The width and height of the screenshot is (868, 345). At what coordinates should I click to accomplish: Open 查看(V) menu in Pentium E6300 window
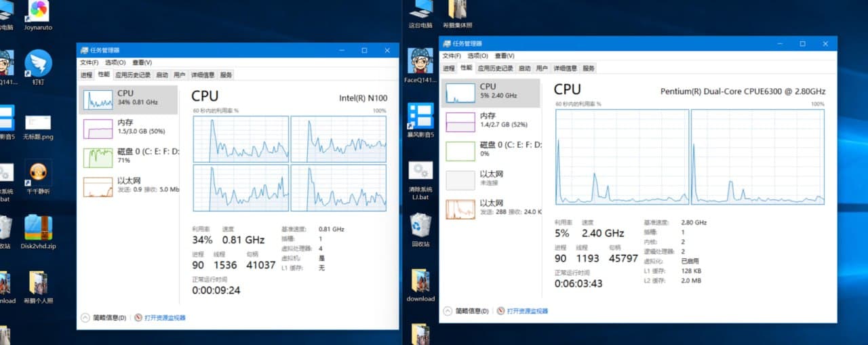click(505, 56)
